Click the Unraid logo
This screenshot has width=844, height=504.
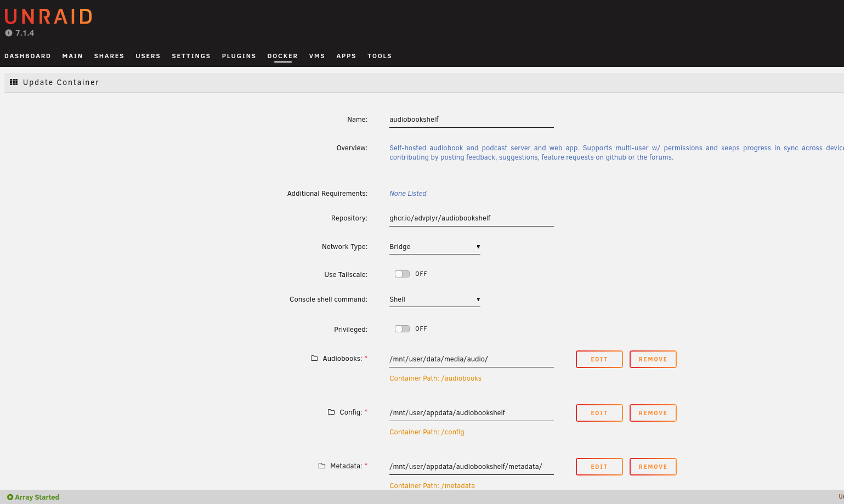[x=48, y=16]
